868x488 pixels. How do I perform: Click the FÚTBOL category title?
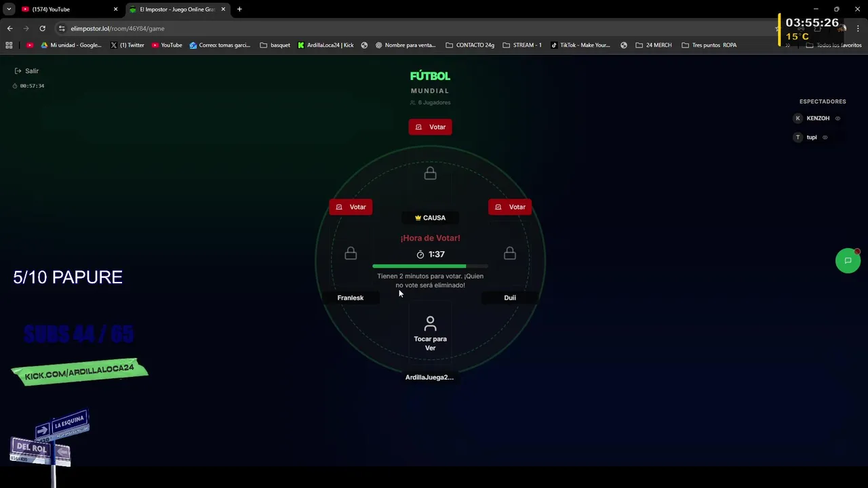pos(430,77)
